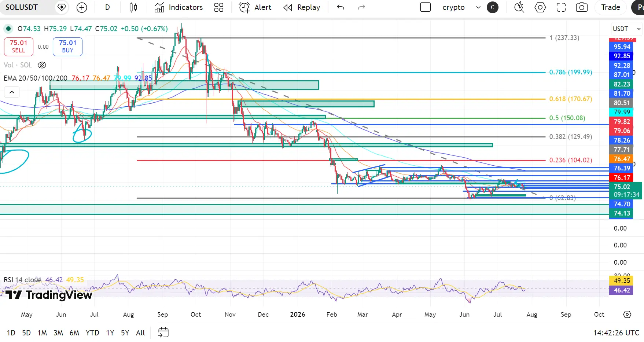Toggle the layout square checkbox
Screen dimensions: 644x342
tap(426, 7)
